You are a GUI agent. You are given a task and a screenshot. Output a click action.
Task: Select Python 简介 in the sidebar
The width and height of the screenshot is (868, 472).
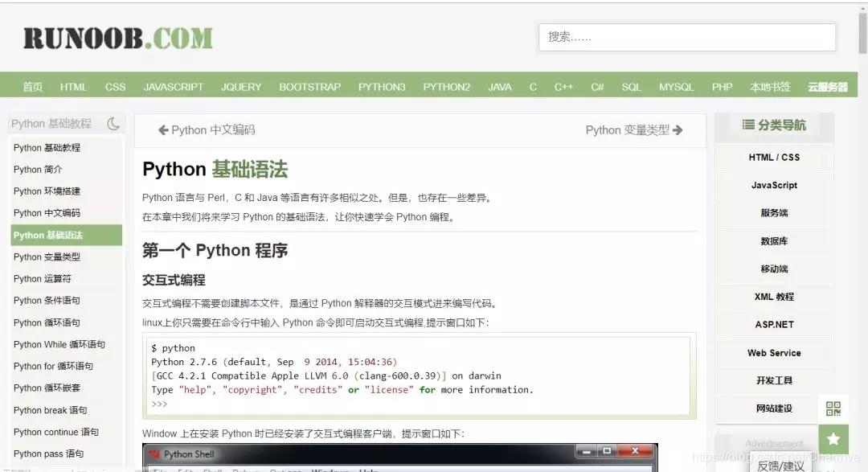pos(38,169)
